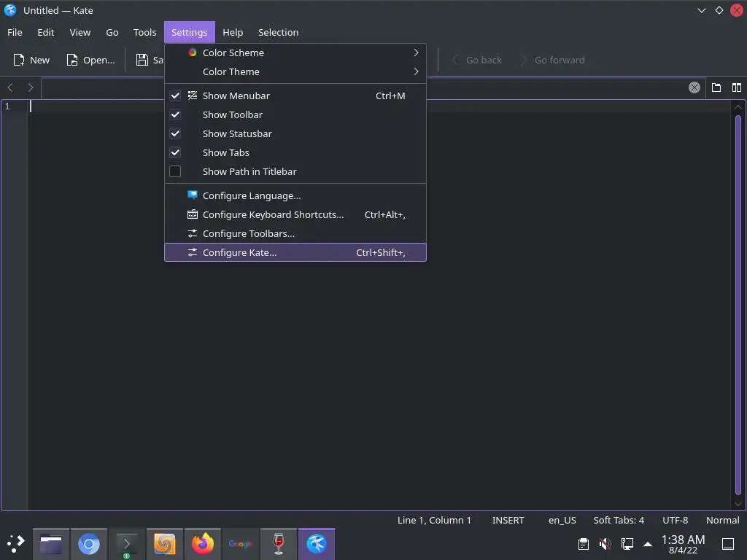Image resolution: width=747 pixels, height=560 pixels.
Task: Uncheck the Show Toolbar checkbox
Action: tap(175, 114)
